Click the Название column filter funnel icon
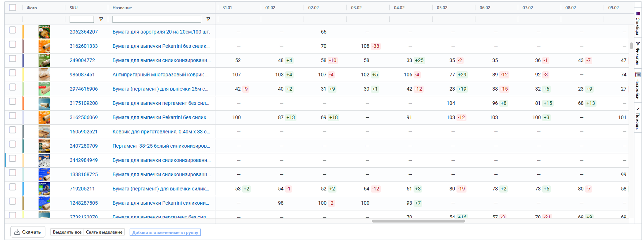 (208, 19)
